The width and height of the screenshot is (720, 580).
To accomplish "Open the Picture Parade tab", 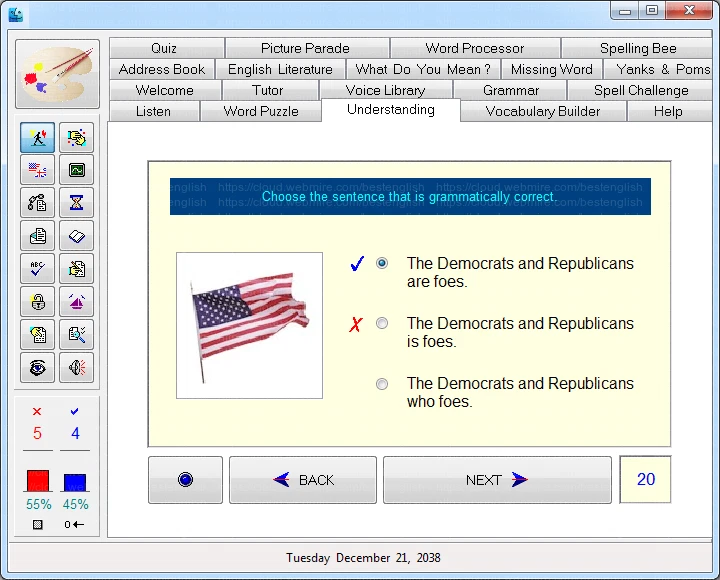I will (x=307, y=48).
